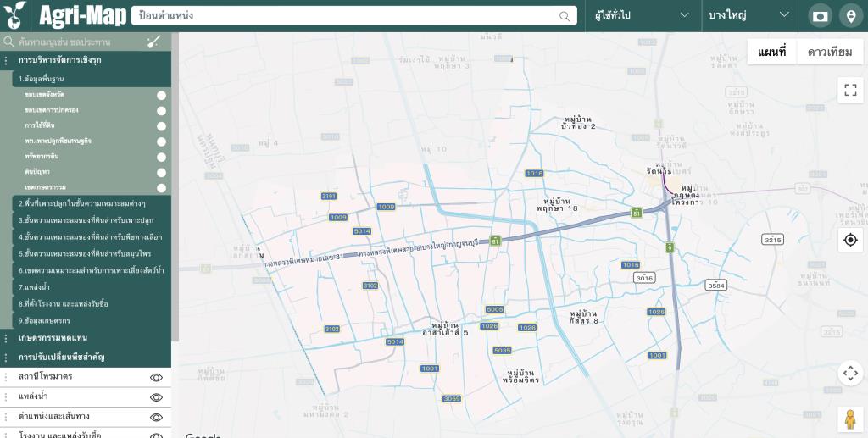Click the location pin icon in the header
Screen dimensions: 868x438
[851, 16]
